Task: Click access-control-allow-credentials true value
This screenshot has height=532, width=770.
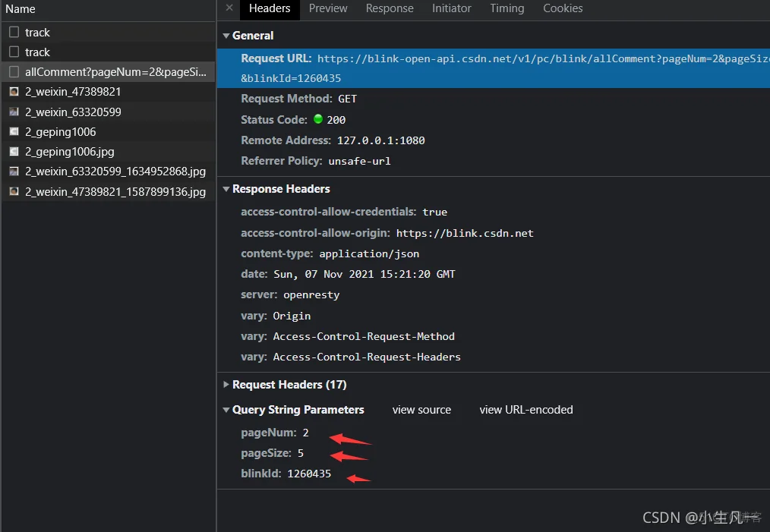Action: pos(434,212)
